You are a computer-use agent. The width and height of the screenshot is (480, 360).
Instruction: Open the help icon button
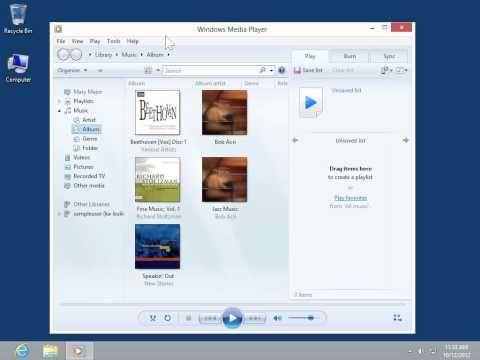click(x=282, y=70)
